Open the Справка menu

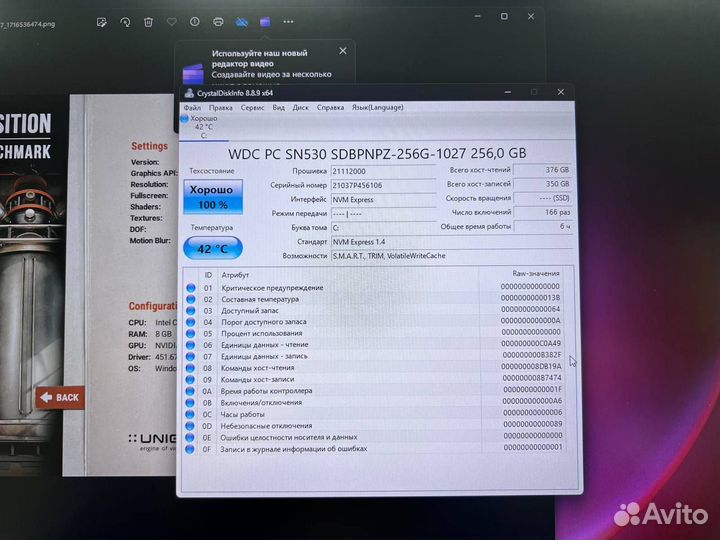coord(330,107)
